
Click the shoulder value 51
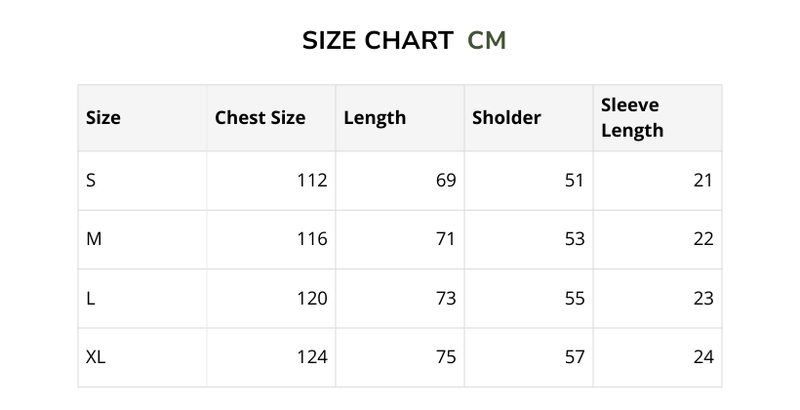click(x=574, y=181)
